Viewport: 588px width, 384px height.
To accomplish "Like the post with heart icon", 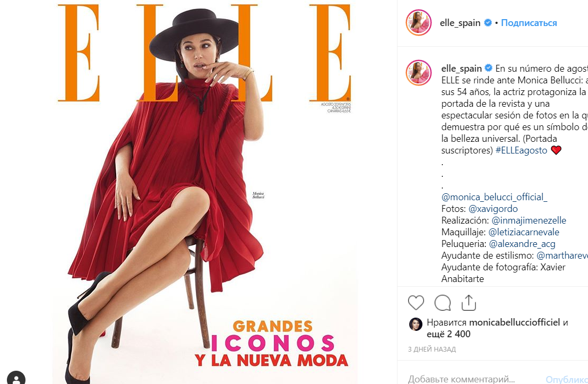I will click(416, 303).
